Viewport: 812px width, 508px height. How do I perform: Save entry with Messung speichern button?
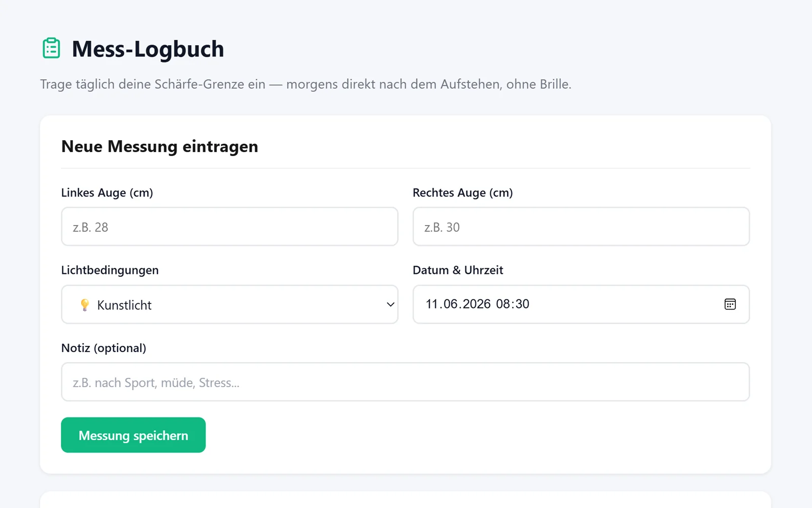click(x=133, y=435)
